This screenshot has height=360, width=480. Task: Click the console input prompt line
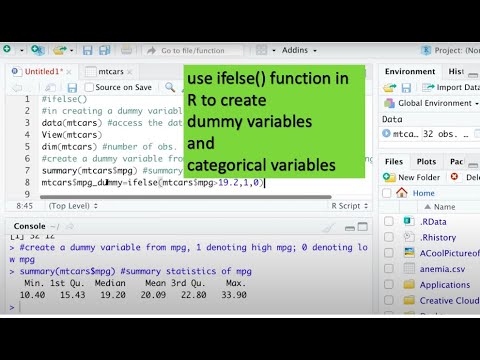tap(190, 307)
